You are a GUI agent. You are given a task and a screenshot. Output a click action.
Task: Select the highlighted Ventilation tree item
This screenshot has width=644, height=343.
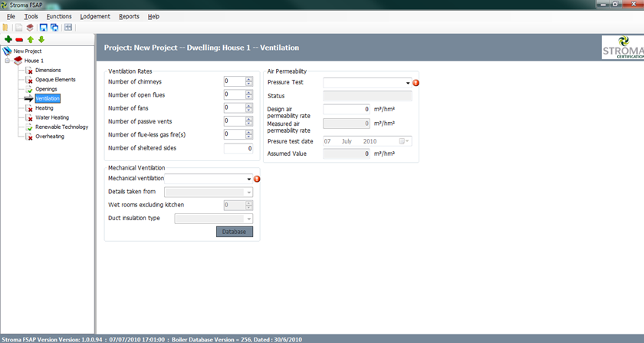coord(48,99)
